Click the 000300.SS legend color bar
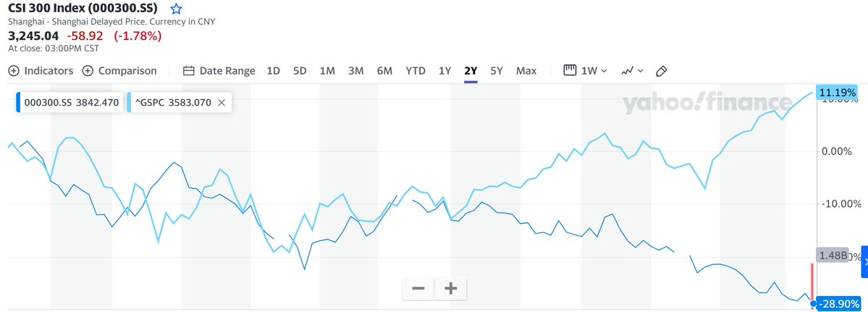Screen dimensions: 868x312 coord(19,103)
